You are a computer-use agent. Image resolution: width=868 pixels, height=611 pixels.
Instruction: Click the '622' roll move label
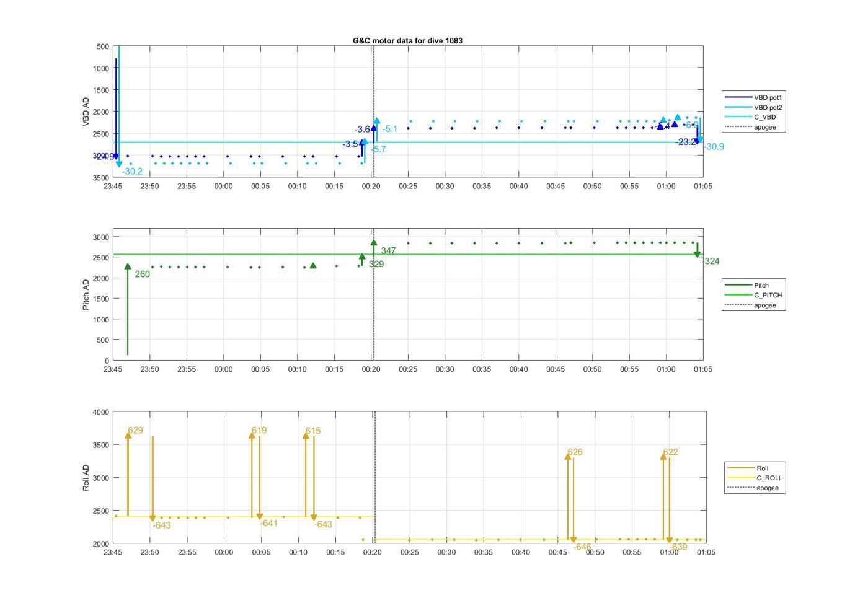pyautogui.click(x=671, y=452)
